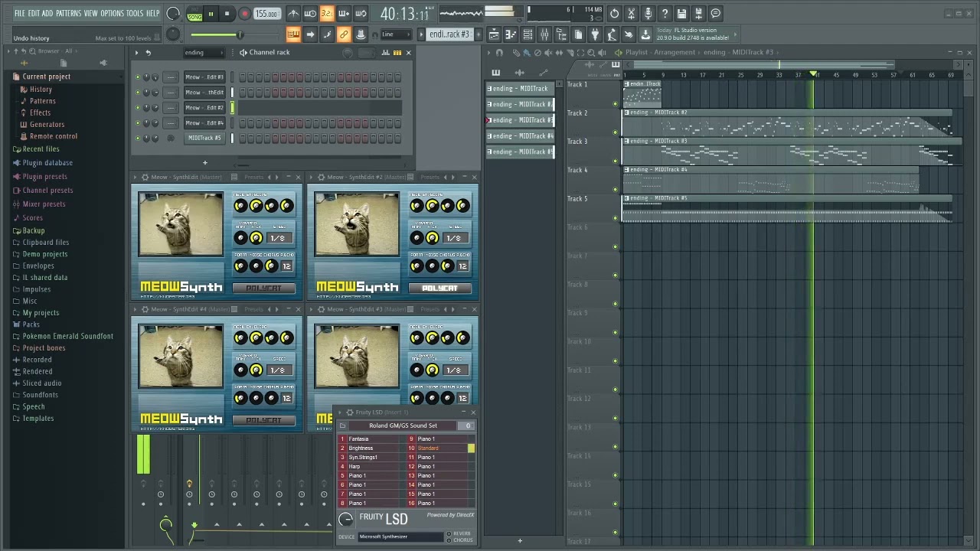980x551 pixels.
Task: Click the POLYCAT button in Meow SynthEdit #4
Action: [x=263, y=420]
